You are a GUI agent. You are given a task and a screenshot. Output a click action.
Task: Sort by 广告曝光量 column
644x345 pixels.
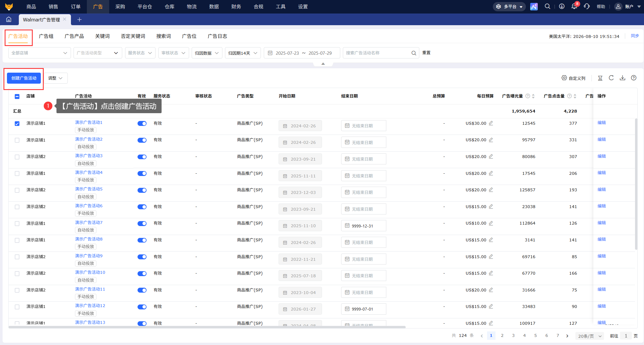pyautogui.click(x=533, y=96)
